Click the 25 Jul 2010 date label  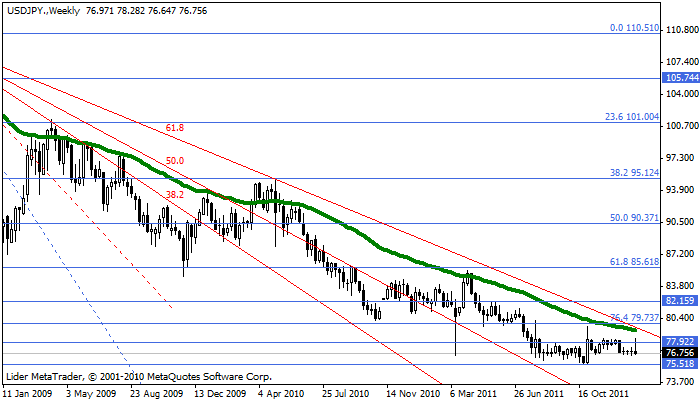(x=346, y=394)
